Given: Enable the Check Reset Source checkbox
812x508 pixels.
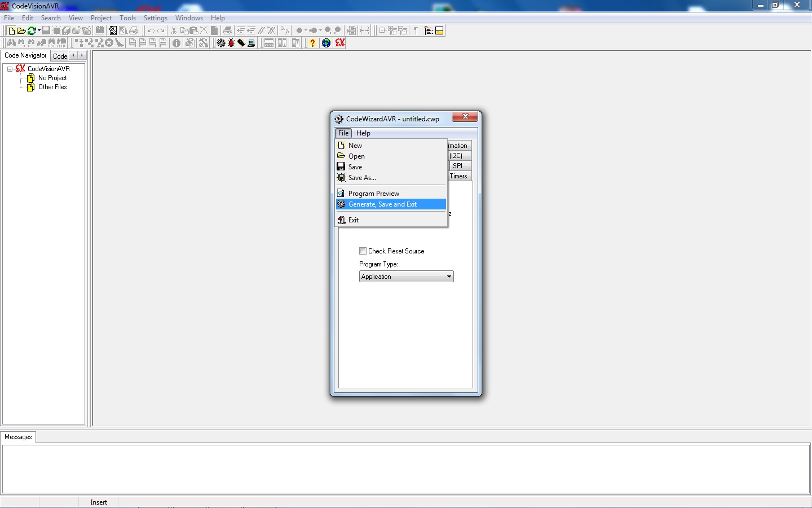Looking at the screenshot, I should tap(363, 251).
